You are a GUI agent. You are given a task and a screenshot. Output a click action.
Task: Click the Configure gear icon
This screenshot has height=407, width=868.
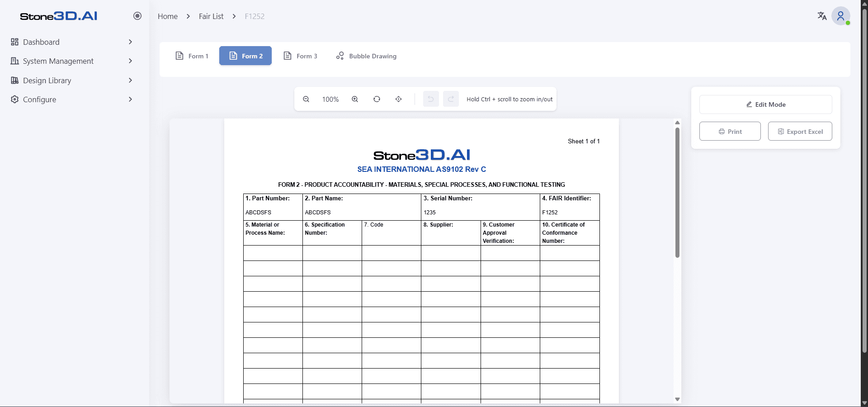tap(14, 99)
